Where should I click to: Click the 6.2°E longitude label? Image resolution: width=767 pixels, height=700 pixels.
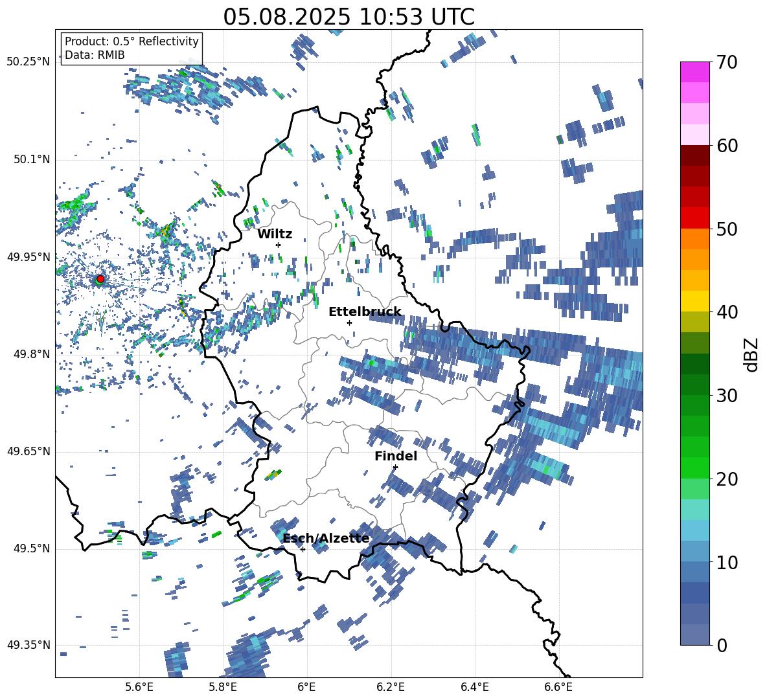point(391,687)
